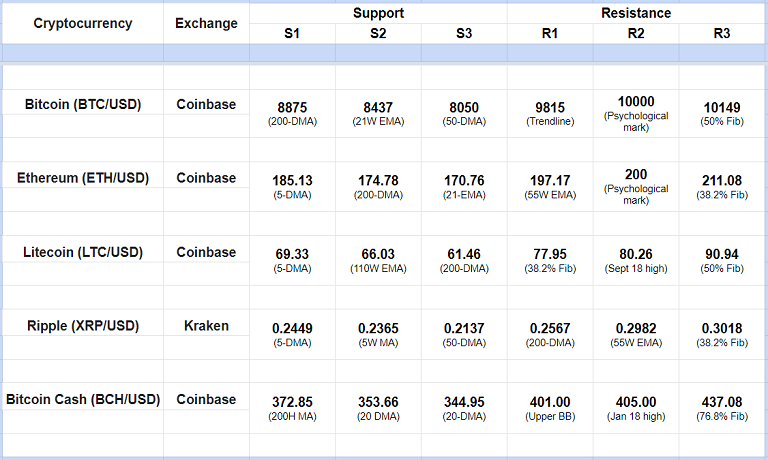Click the Support group header
Viewport: 768px width, 460px height.
click(378, 14)
